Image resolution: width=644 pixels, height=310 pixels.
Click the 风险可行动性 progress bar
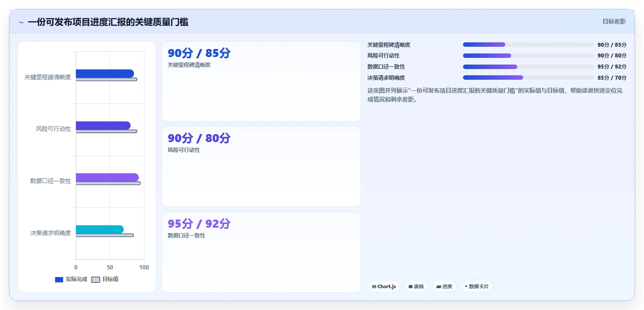coord(528,56)
